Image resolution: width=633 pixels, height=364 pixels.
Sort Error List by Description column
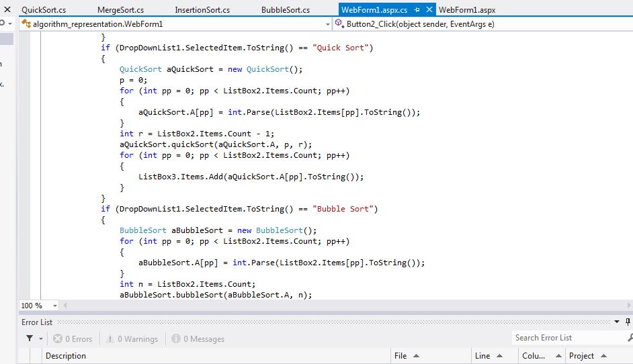pos(216,356)
